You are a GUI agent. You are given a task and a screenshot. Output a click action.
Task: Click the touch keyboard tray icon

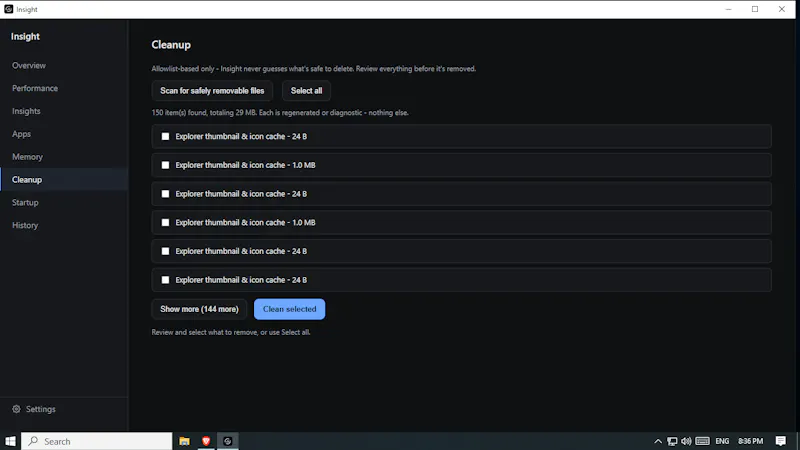coord(703,441)
